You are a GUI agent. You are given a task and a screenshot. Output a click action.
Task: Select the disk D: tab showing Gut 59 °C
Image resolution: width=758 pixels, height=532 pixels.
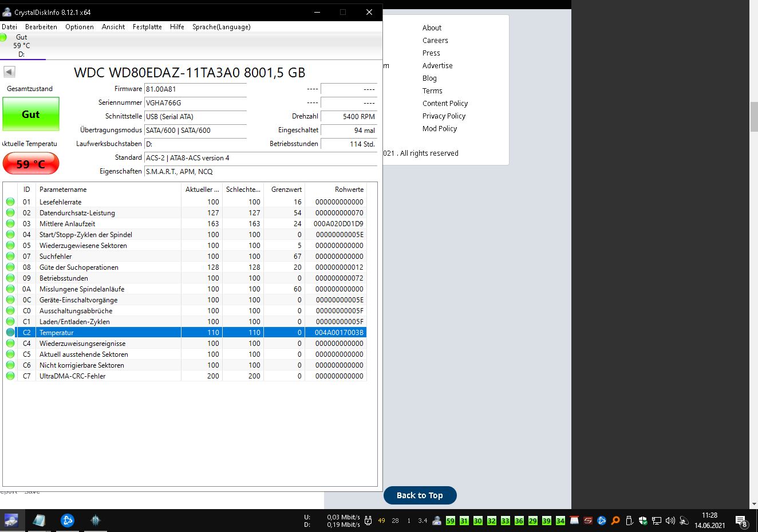point(22,46)
